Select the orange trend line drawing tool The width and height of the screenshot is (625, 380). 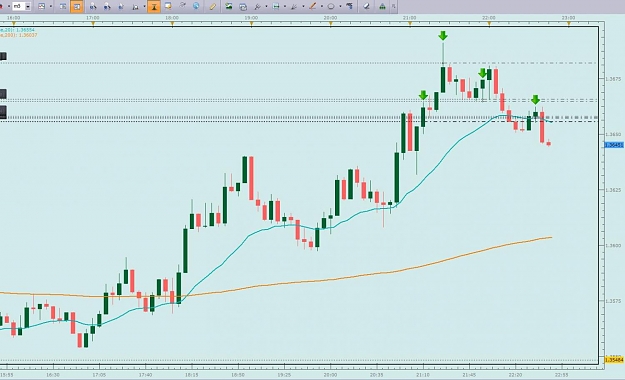312,6
